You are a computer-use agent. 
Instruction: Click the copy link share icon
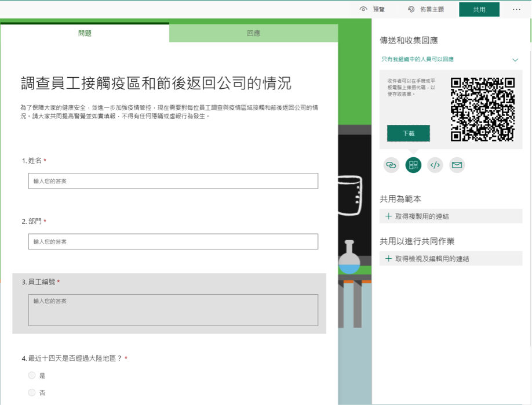click(391, 165)
